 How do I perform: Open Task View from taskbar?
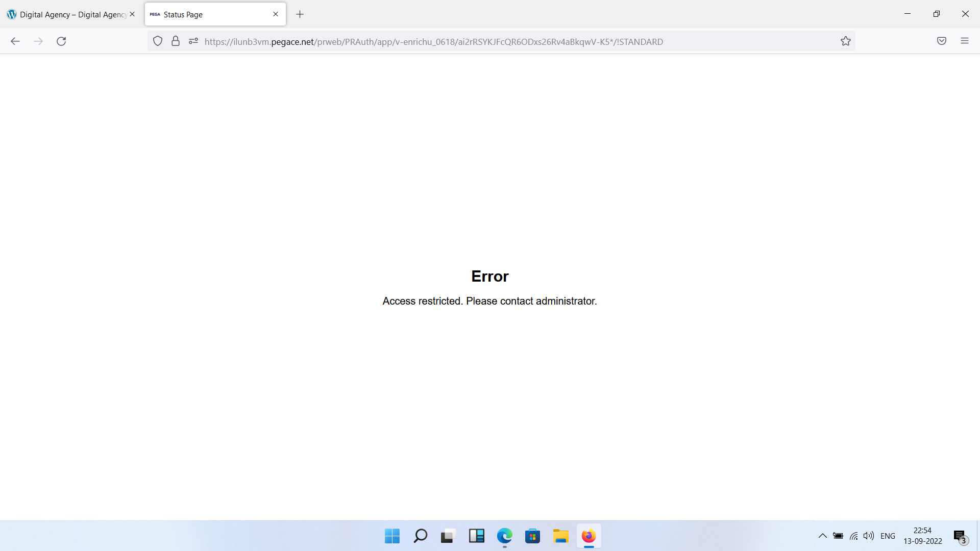point(448,536)
